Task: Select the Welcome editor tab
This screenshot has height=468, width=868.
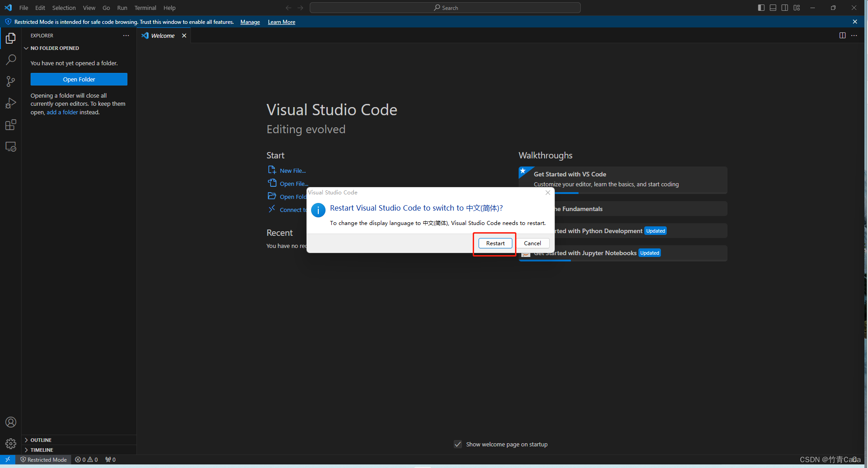Action: pyautogui.click(x=164, y=36)
